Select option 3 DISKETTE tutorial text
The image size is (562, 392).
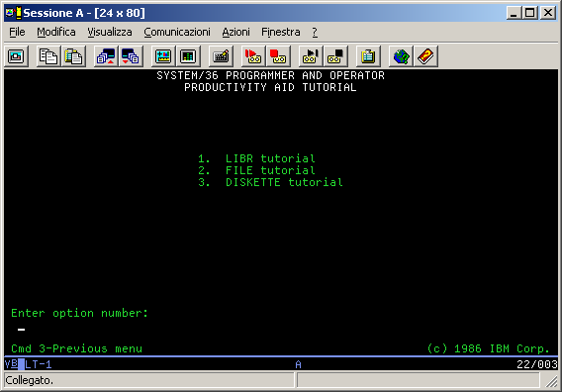point(270,182)
